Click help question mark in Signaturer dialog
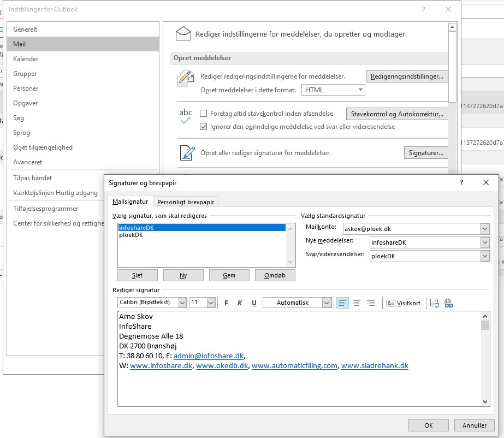 [x=461, y=182]
